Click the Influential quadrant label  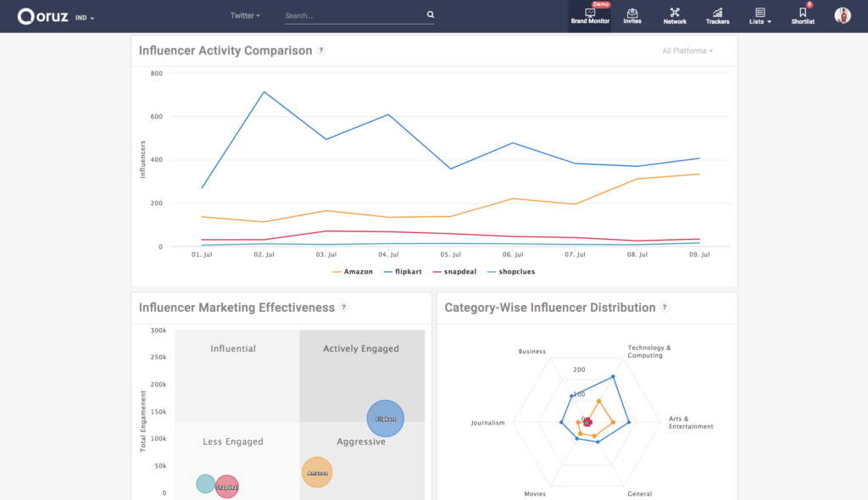pos(233,348)
